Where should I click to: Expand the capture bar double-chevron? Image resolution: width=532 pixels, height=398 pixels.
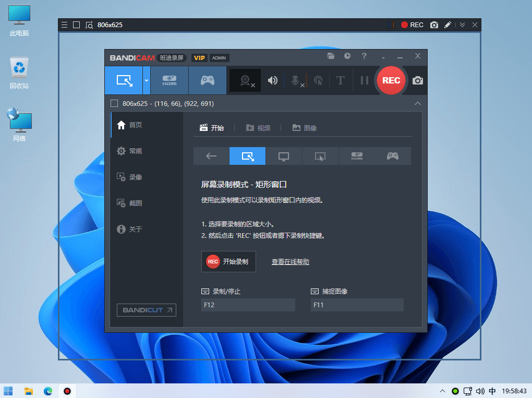[x=462, y=25]
